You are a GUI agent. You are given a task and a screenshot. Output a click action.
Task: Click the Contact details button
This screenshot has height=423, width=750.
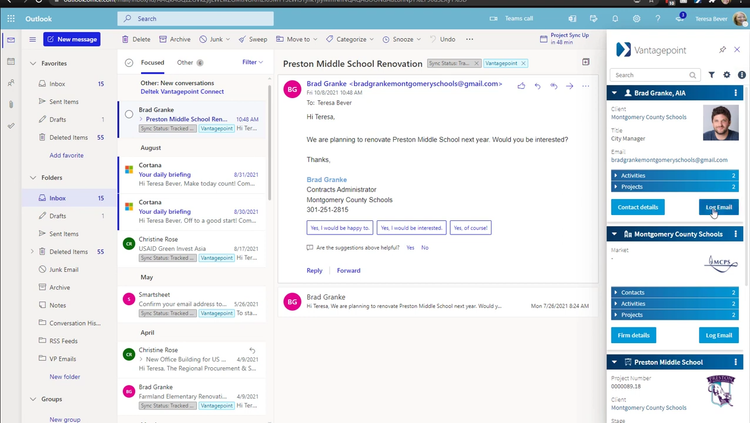pyautogui.click(x=637, y=207)
